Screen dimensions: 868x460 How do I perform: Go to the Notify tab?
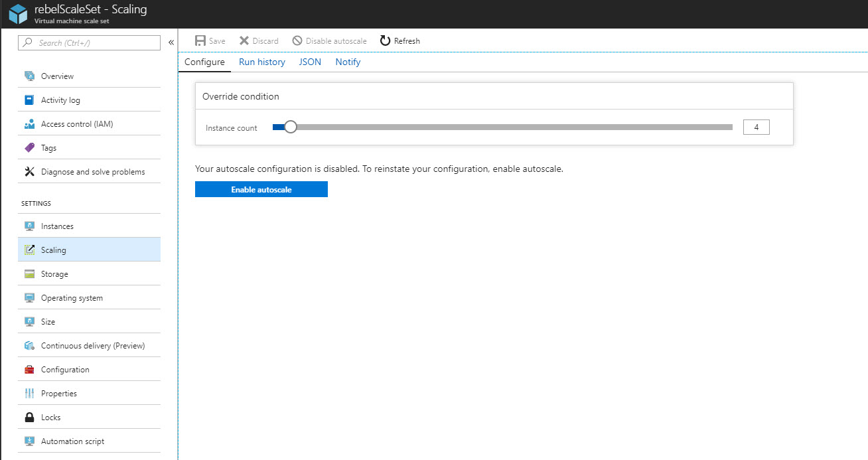[x=348, y=62]
